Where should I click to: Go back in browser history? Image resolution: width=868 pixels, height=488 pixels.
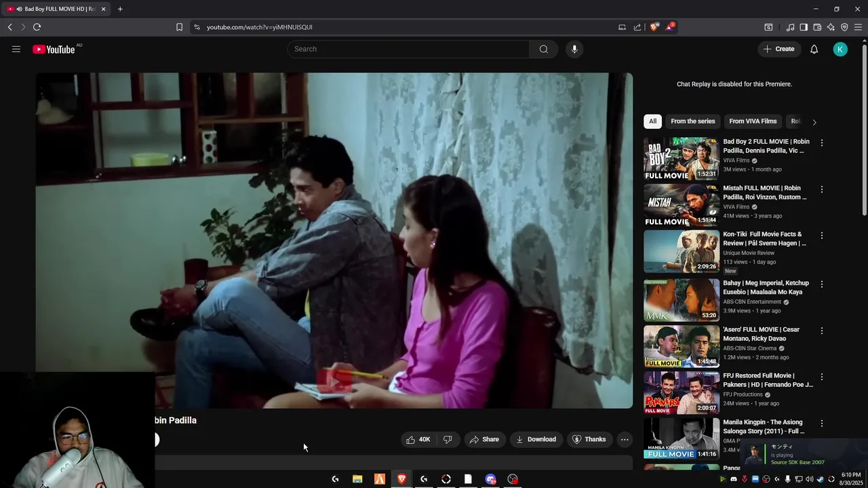coord(9,27)
